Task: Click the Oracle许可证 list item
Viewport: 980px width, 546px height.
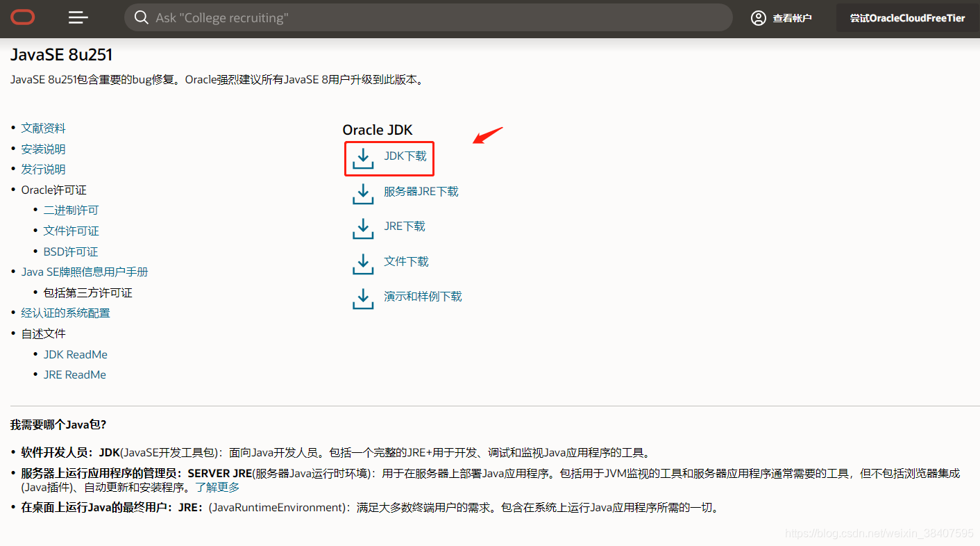Action: click(54, 190)
